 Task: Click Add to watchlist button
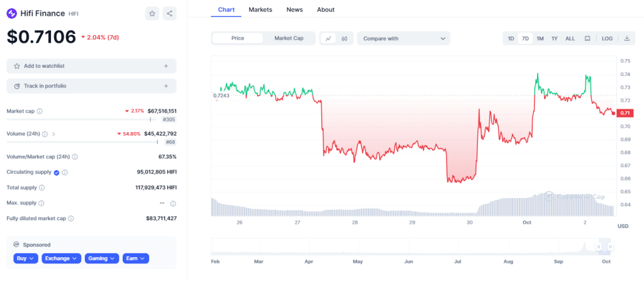coord(92,66)
